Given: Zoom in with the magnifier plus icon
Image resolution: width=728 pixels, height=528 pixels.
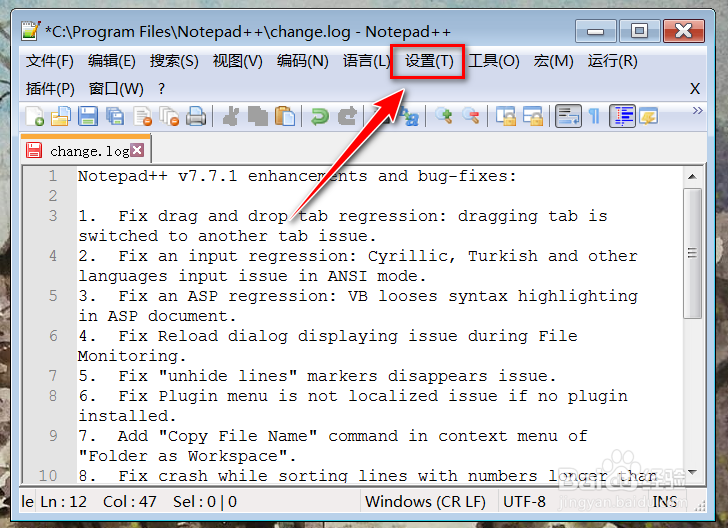Looking at the screenshot, I should [444, 116].
